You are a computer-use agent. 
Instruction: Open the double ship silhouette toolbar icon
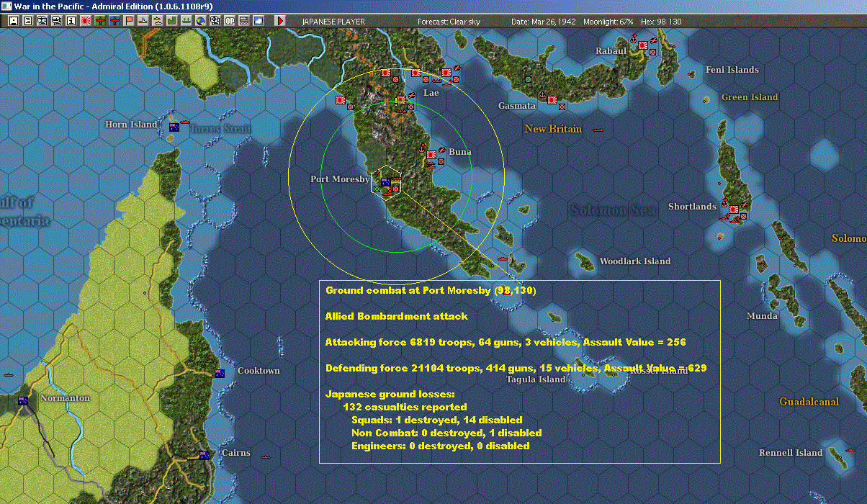[158, 21]
